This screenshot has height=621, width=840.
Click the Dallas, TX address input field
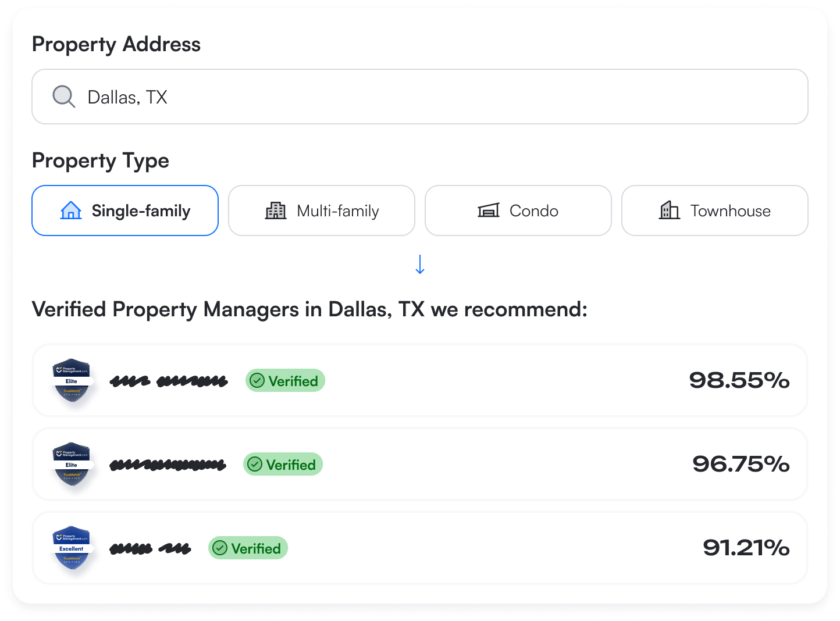coord(420,97)
